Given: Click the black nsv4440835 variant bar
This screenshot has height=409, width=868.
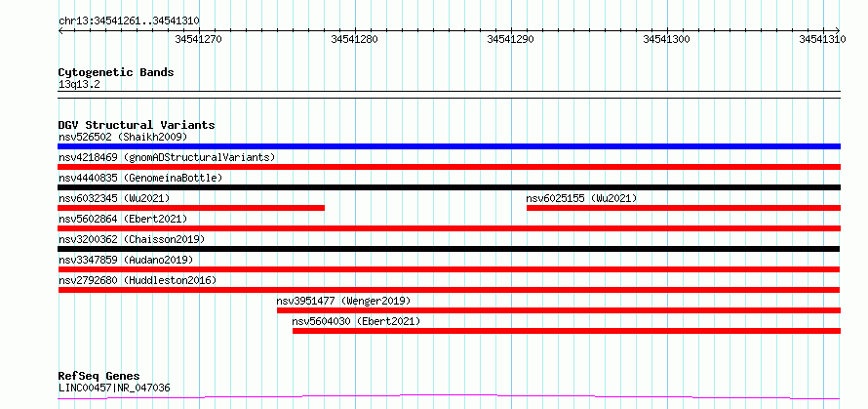Looking at the screenshot, I should click(x=449, y=187).
